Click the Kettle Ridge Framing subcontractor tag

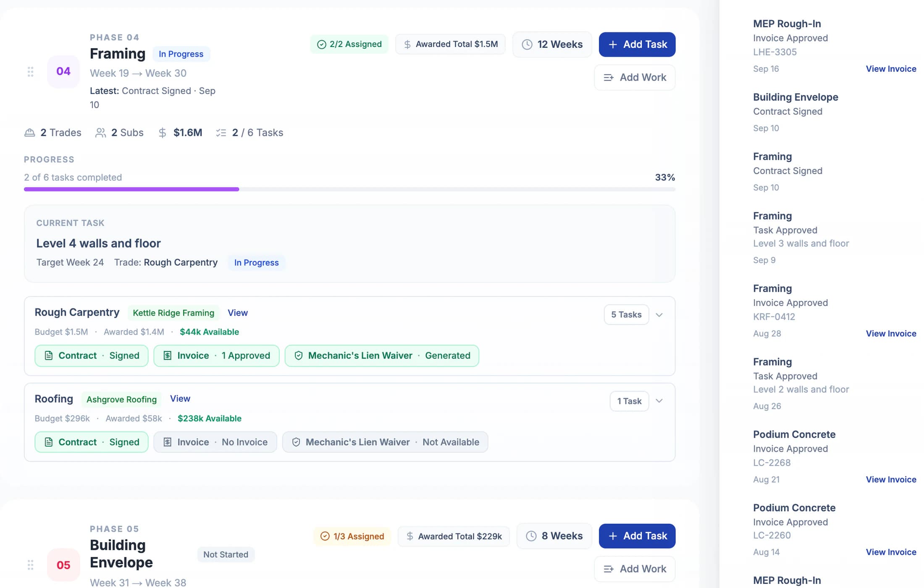pyautogui.click(x=173, y=313)
